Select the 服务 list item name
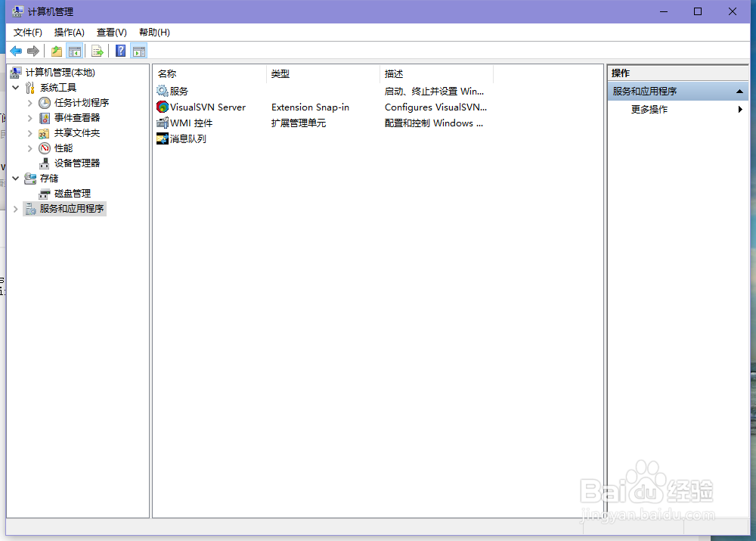This screenshot has width=756, height=541. coord(179,92)
